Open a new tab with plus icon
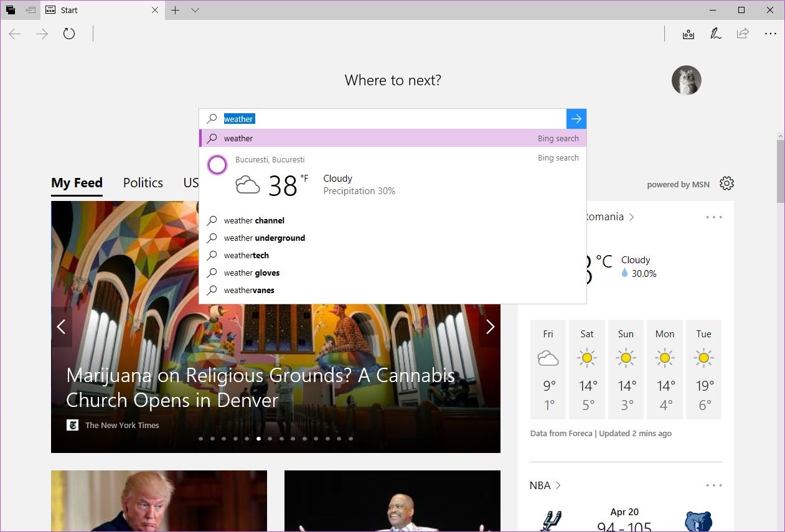Image resolution: width=785 pixels, height=532 pixels. coord(176,10)
